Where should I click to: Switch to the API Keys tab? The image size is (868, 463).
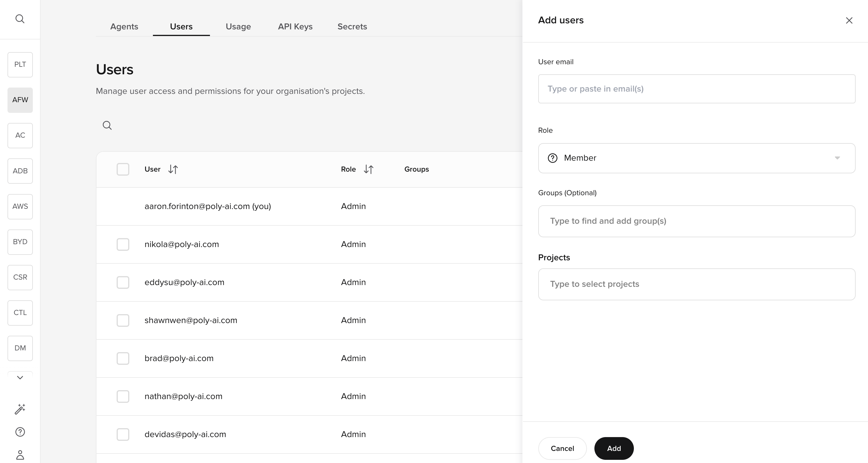click(x=295, y=26)
